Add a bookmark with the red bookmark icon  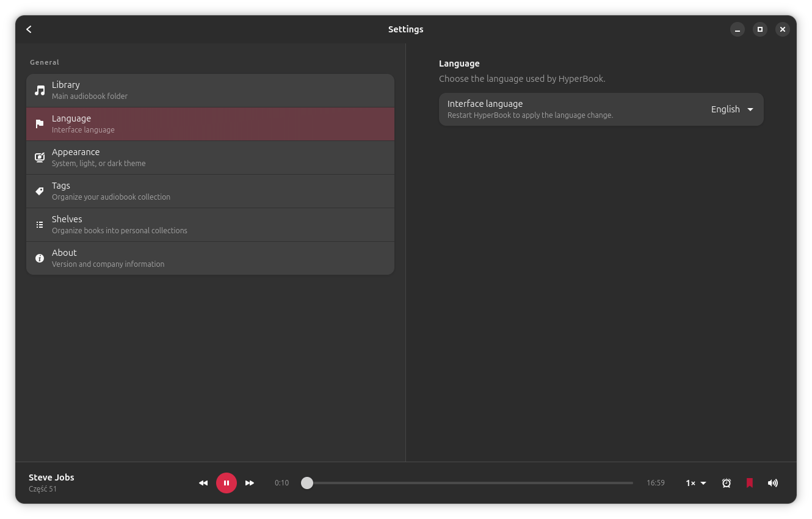[750, 483]
